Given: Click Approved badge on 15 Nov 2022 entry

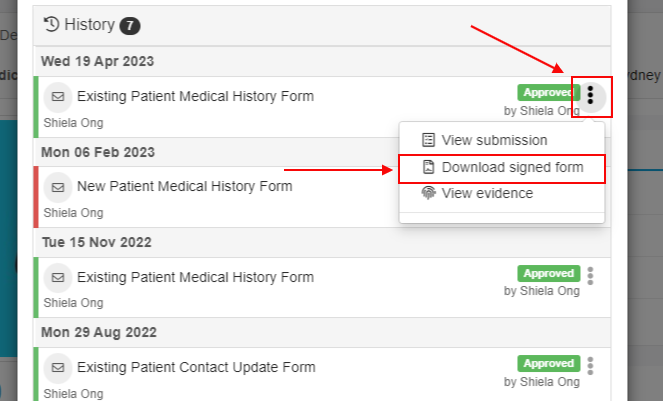Looking at the screenshot, I should (x=549, y=274).
